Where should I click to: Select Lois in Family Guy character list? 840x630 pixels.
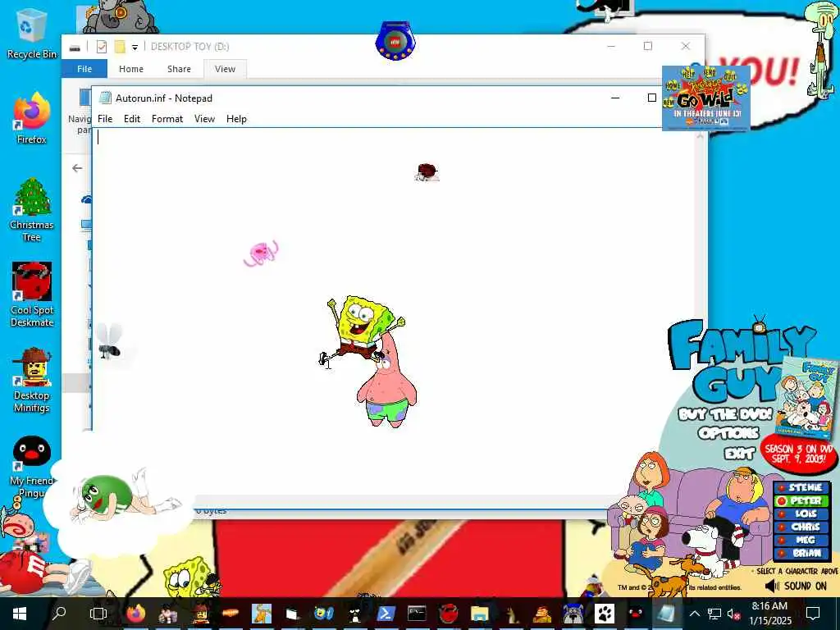[x=802, y=514]
